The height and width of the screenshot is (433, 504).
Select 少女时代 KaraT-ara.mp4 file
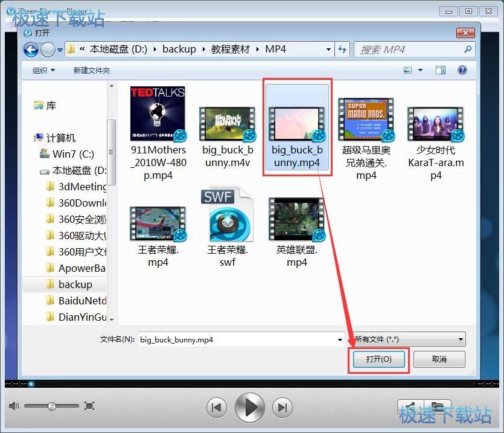click(436, 144)
